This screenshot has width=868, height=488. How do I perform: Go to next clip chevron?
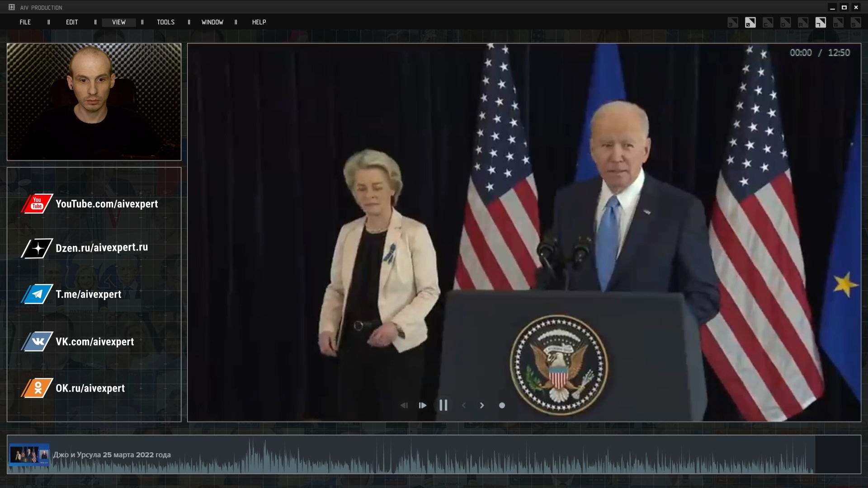click(482, 405)
